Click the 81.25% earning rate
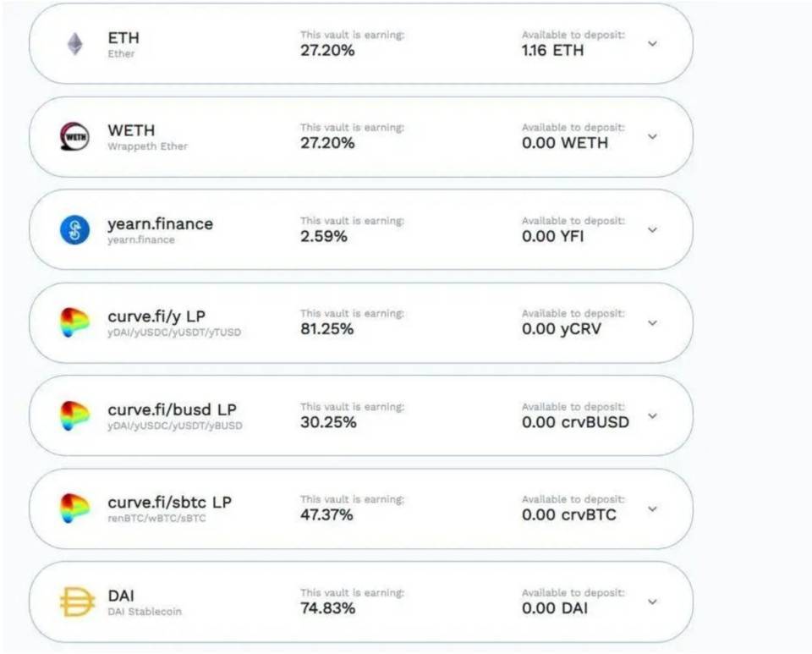Viewport: 812px width, 654px height. pos(326,329)
